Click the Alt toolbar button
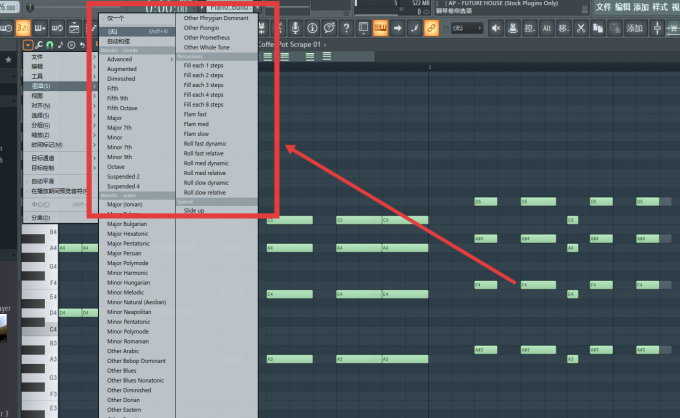The width and height of the screenshot is (680, 418). (x=546, y=28)
